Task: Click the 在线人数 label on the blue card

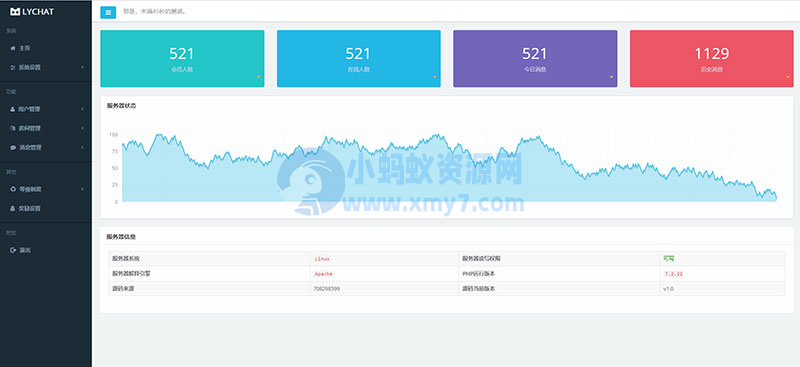Action: point(359,69)
